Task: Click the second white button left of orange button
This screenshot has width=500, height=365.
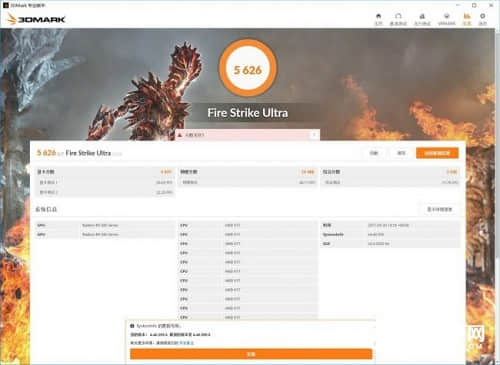Action: click(401, 153)
